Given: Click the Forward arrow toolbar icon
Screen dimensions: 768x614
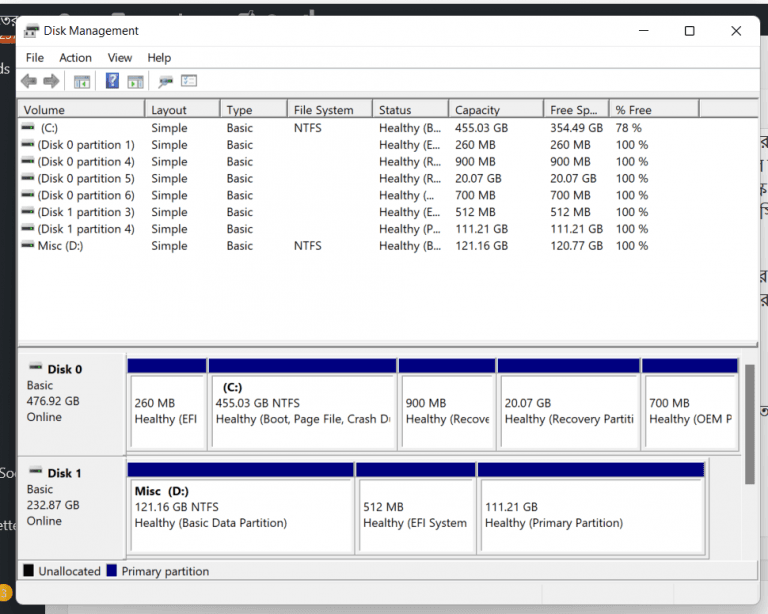Looking at the screenshot, I should tap(50, 81).
